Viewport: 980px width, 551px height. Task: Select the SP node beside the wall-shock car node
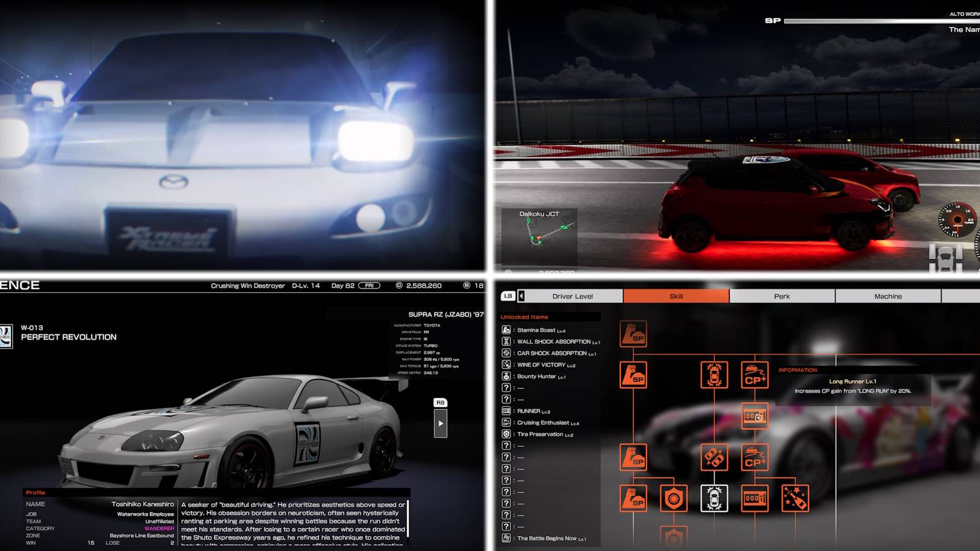tap(633, 375)
